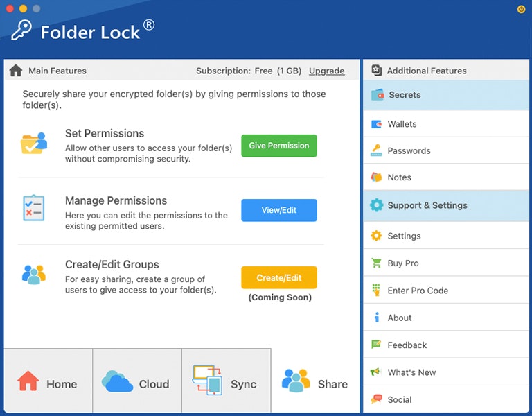Viewport: 532px width, 416px height.
Task: Open Passwords in the sidebar
Action: pyautogui.click(x=446, y=150)
